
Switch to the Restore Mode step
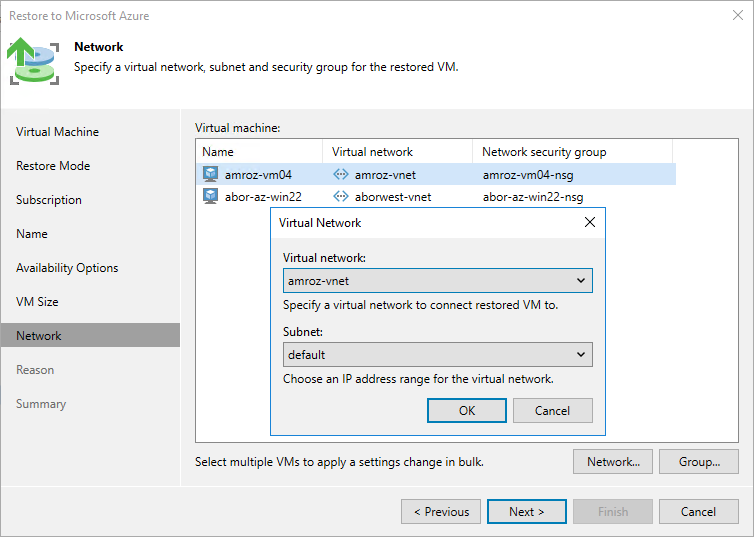pyautogui.click(x=53, y=166)
